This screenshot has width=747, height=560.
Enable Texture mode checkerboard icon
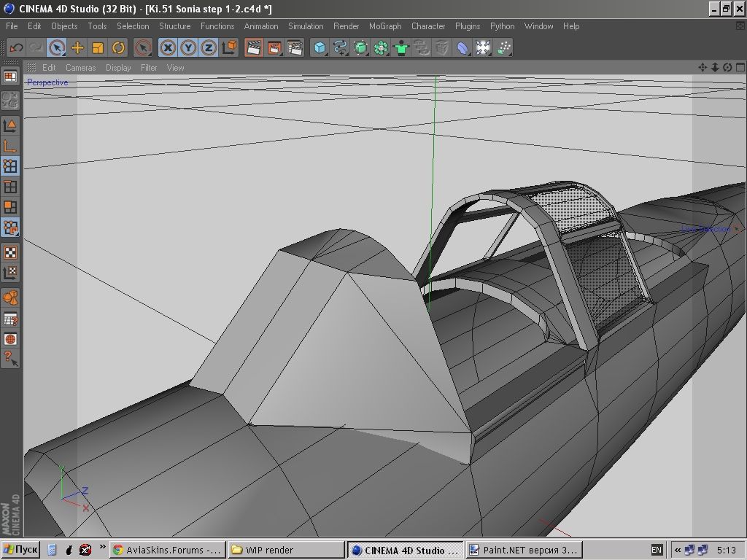click(10, 252)
